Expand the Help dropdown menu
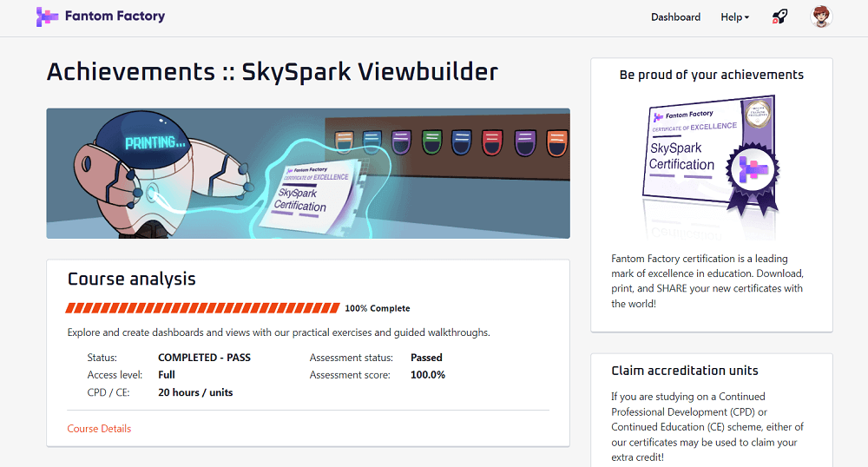Viewport: 868px width, 467px height. pos(734,17)
